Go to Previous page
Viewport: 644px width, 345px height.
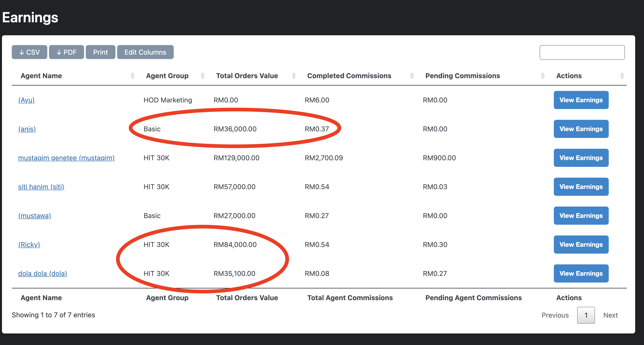pos(555,315)
